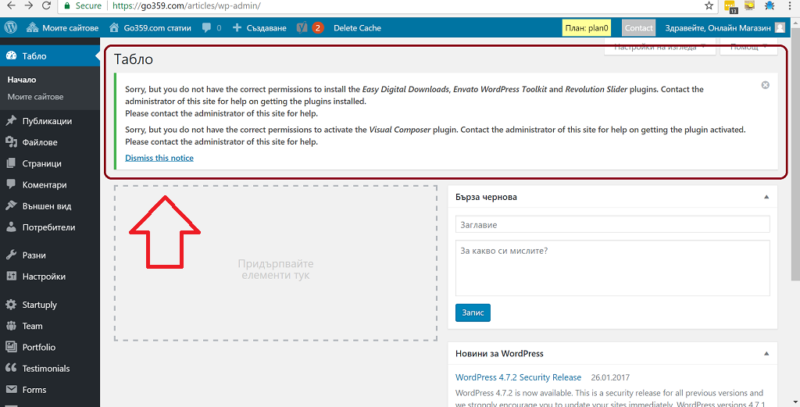800x407 pixels.
Task: Click the Contact button in admin bar
Action: [x=638, y=28]
